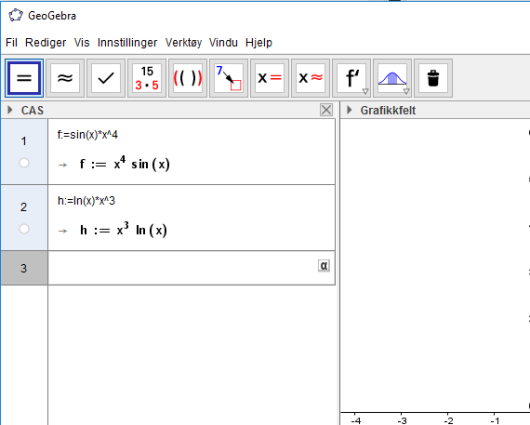Screen dimensions: 530x425
Task: Select the Numeric approximation (≈) tool
Action: pos(65,78)
